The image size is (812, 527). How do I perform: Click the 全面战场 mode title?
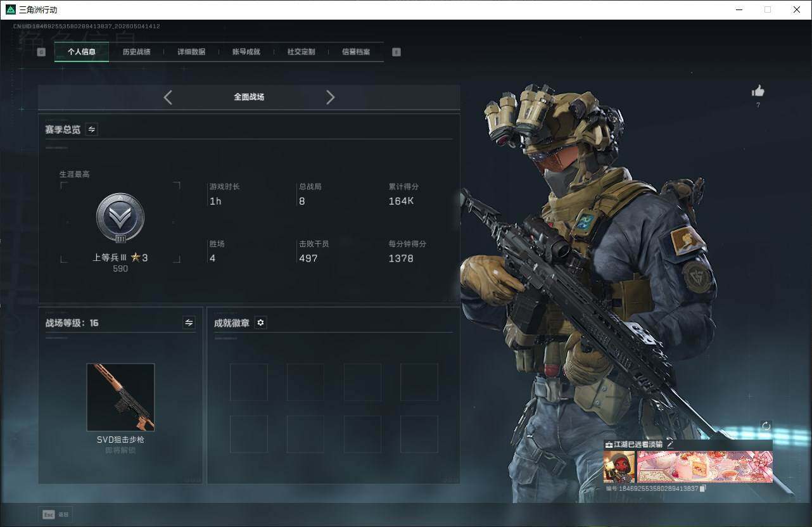point(249,97)
